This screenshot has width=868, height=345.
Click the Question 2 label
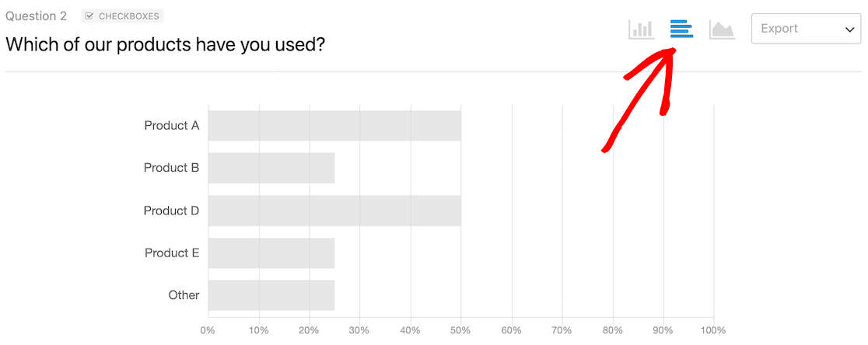(x=36, y=16)
